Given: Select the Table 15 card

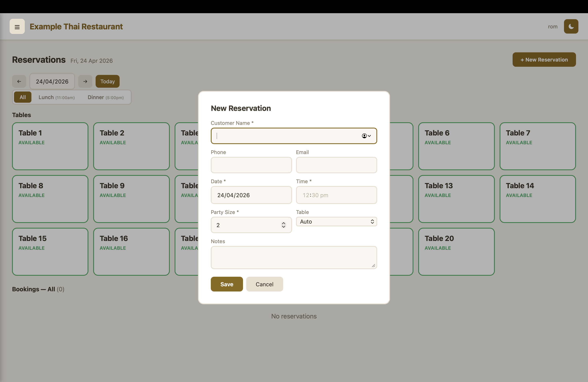Looking at the screenshot, I should pyautogui.click(x=50, y=252).
